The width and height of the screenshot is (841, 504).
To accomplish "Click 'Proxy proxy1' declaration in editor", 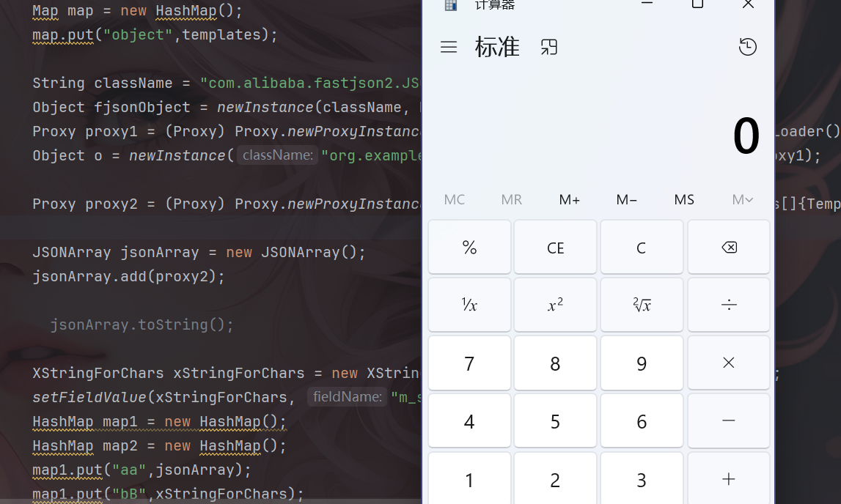I will tap(85, 131).
